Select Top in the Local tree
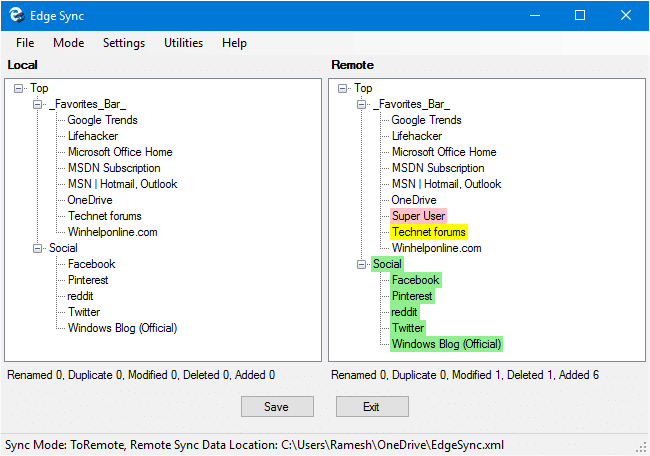 (39, 88)
